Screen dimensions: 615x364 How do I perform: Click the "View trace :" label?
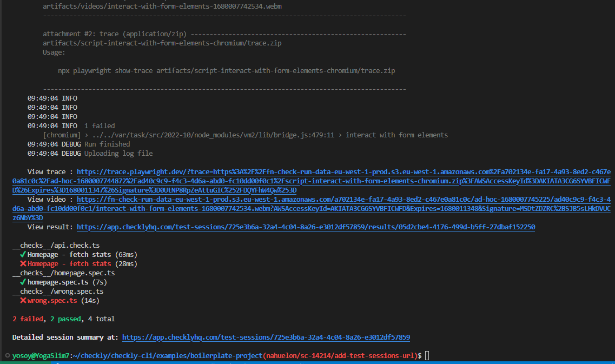tap(50, 172)
